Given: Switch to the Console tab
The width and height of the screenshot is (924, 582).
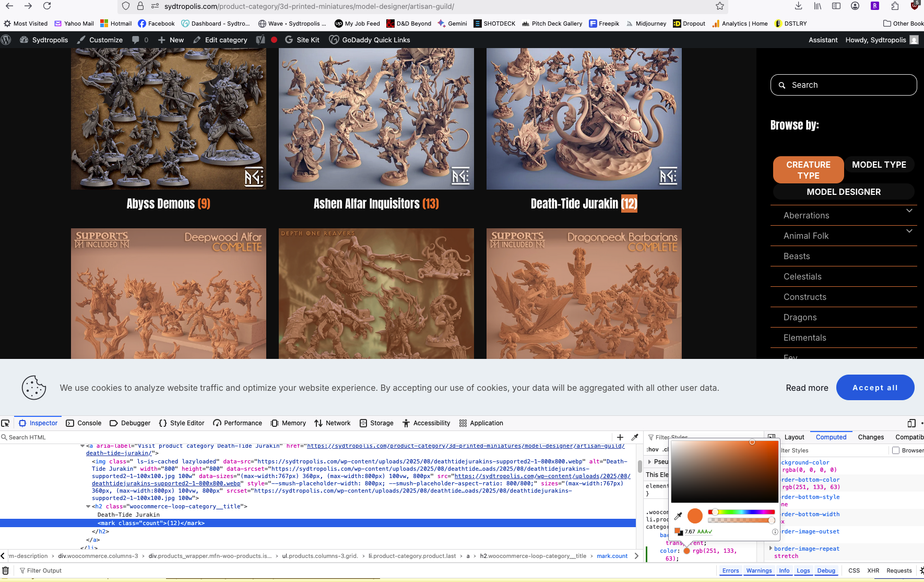Looking at the screenshot, I should coord(84,423).
